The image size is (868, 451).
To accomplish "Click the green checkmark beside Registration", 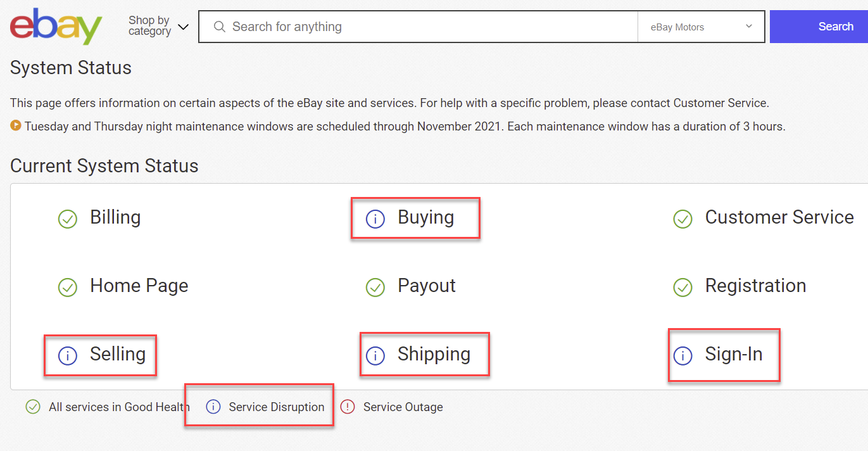I will (x=682, y=288).
